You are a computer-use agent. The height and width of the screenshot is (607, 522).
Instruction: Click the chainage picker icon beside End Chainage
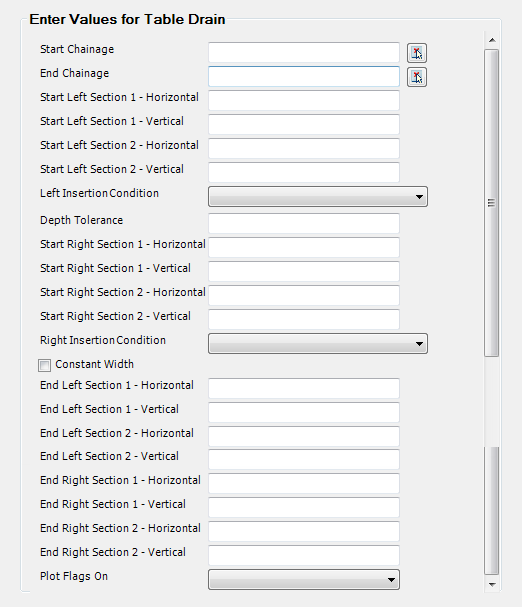click(x=417, y=77)
